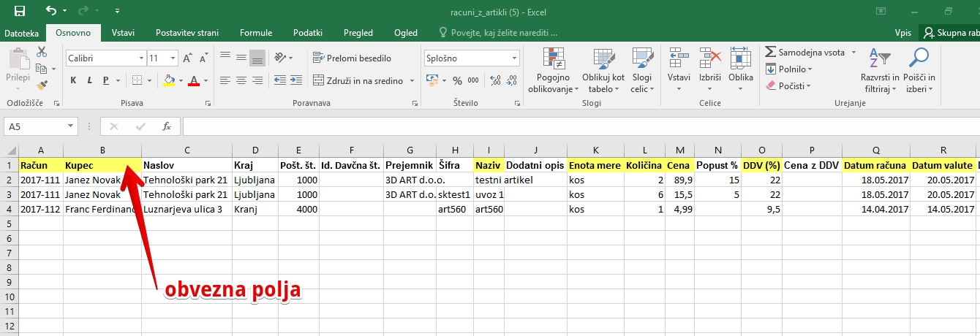Click the Undo arrow icon
980x336 pixels.
click(x=50, y=11)
